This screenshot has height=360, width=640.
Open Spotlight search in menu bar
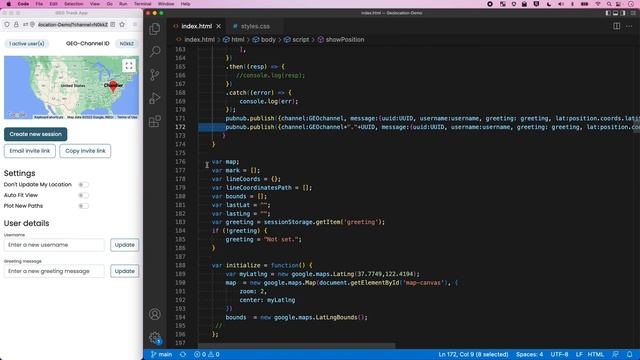(609, 4)
